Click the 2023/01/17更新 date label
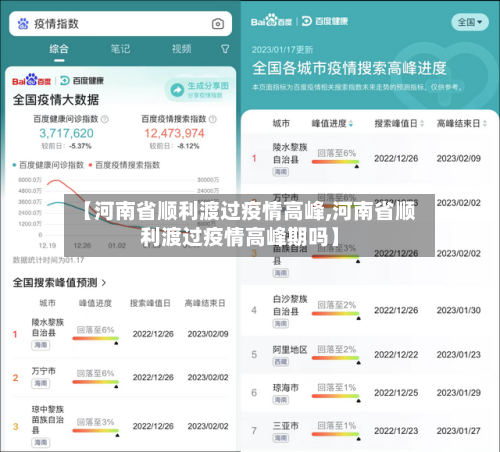The height and width of the screenshot is (452, 500). pyautogui.click(x=282, y=50)
